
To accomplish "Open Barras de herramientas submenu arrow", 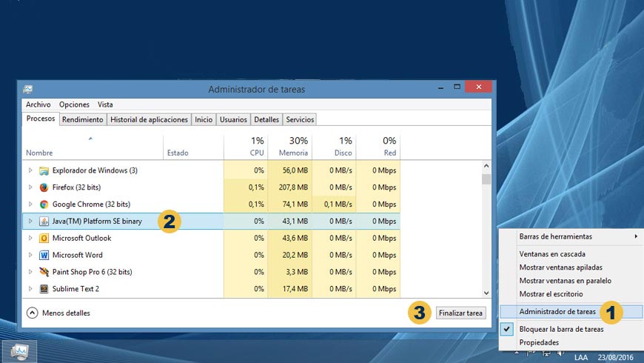I will point(636,236).
